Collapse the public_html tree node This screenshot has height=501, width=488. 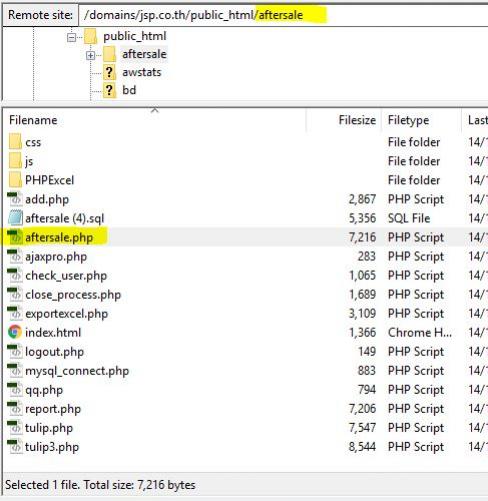[71, 37]
